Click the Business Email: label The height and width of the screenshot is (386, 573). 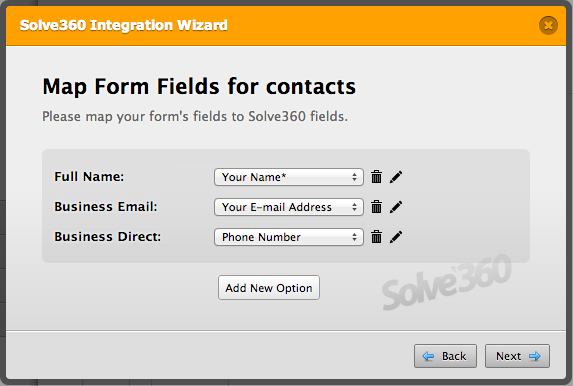tap(106, 207)
